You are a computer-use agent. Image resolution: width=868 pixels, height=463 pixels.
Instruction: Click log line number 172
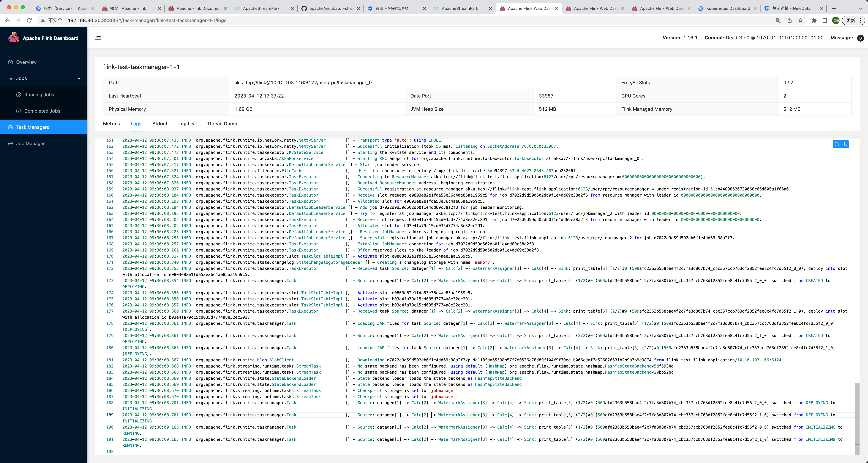[x=110, y=269]
